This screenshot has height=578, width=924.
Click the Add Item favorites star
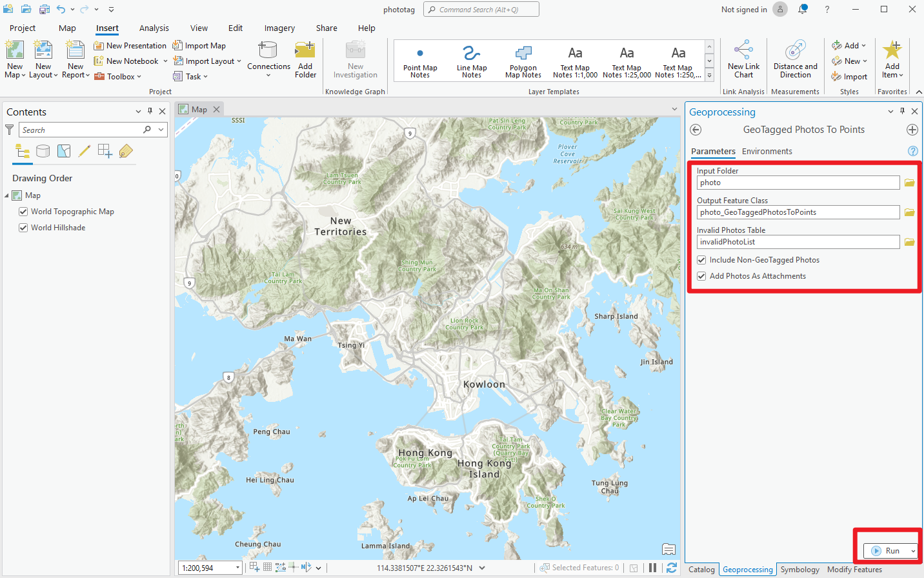pos(892,59)
